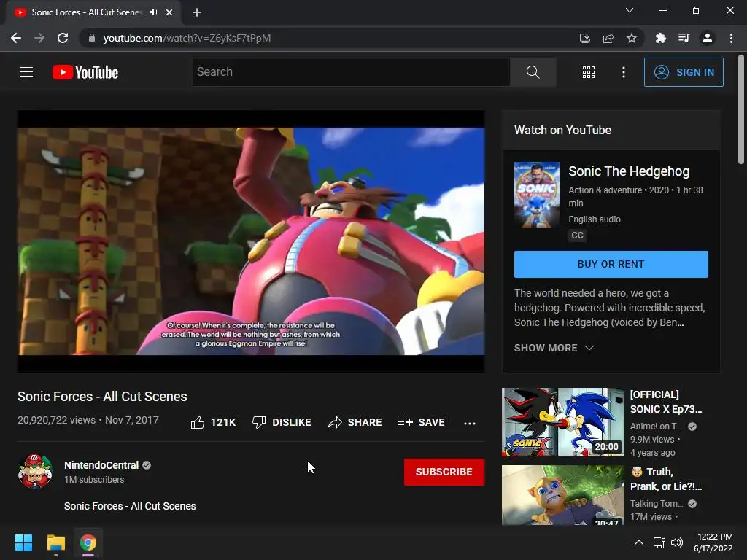This screenshot has height=560, width=747.
Task: Expand SHOW MORE movie description
Action: pyautogui.click(x=554, y=348)
